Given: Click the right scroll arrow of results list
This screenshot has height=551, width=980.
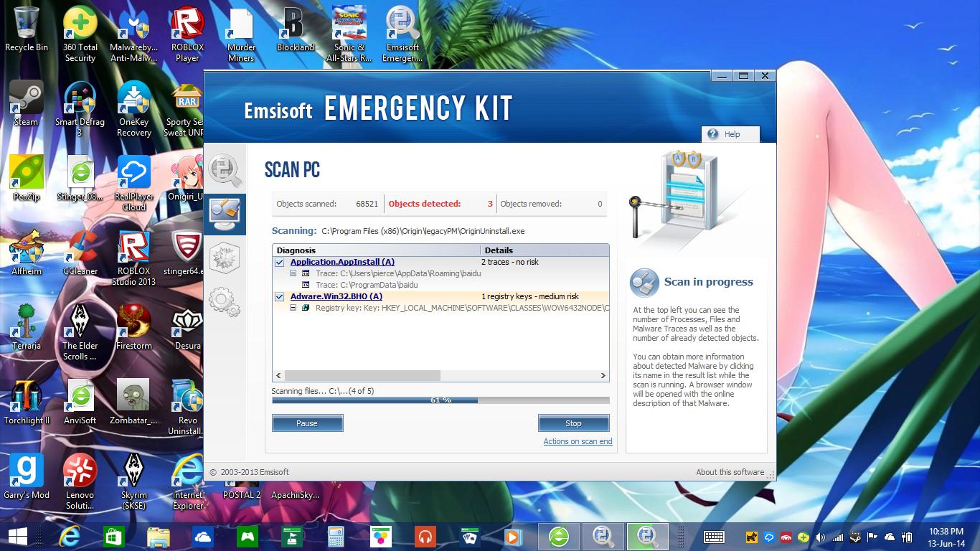Looking at the screenshot, I should pos(603,375).
